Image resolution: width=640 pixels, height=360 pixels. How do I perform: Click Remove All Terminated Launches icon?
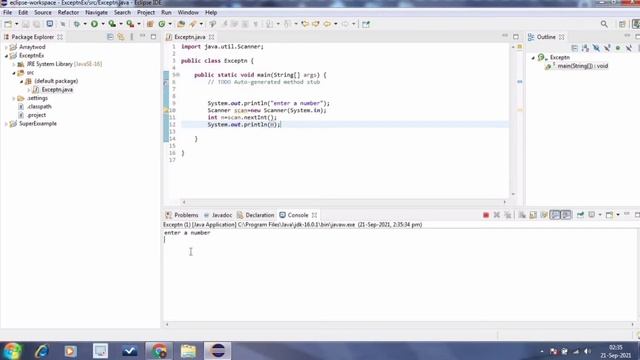(x=508, y=215)
